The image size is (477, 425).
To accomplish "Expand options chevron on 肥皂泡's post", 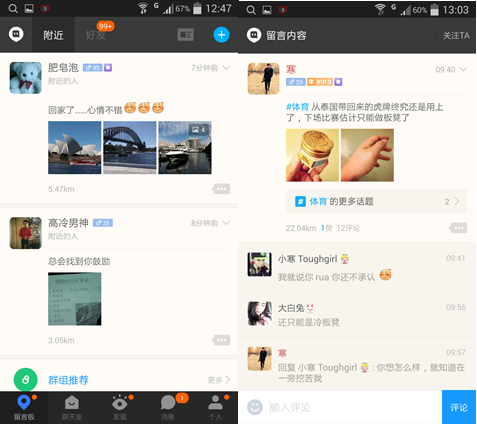I will (226, 68).
